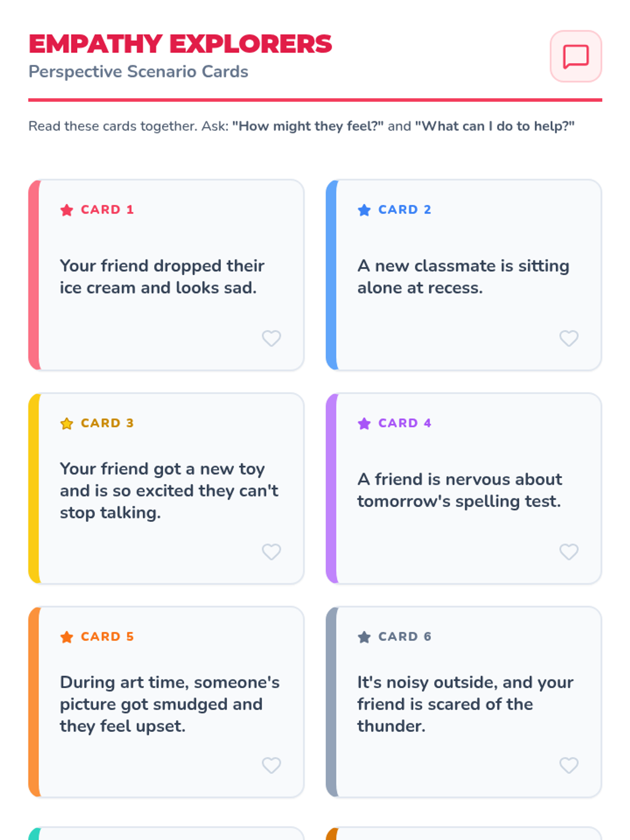Image resolution: width=630 pixels, height=840 pixels.
Task: Select pink color bar on Card 1
Action: [x=34, y=275]
